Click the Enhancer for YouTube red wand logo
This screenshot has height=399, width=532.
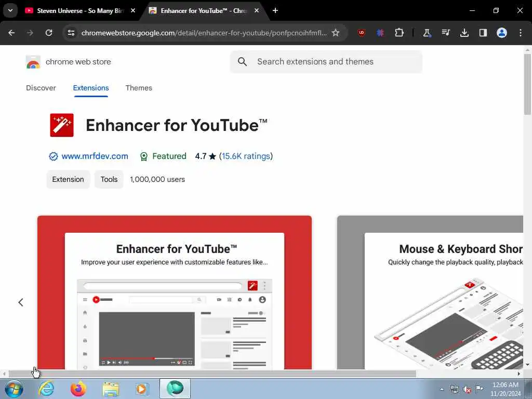(x=62, y=125)
